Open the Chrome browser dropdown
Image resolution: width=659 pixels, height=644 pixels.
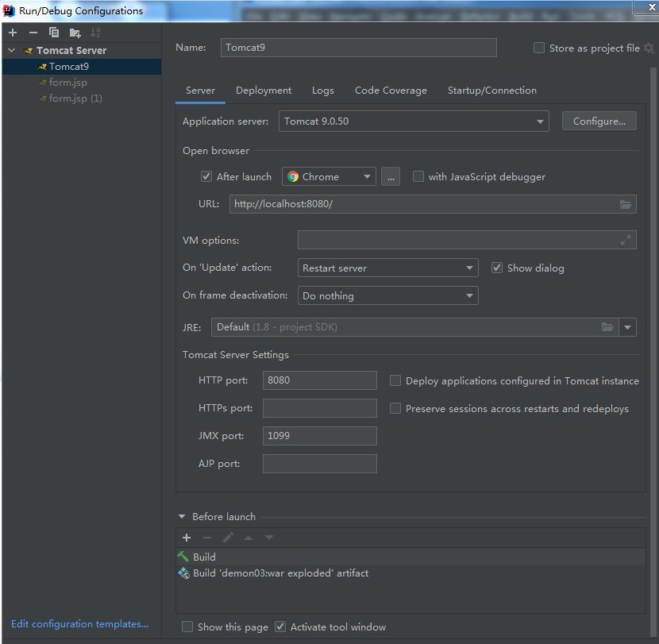point(329,176)
